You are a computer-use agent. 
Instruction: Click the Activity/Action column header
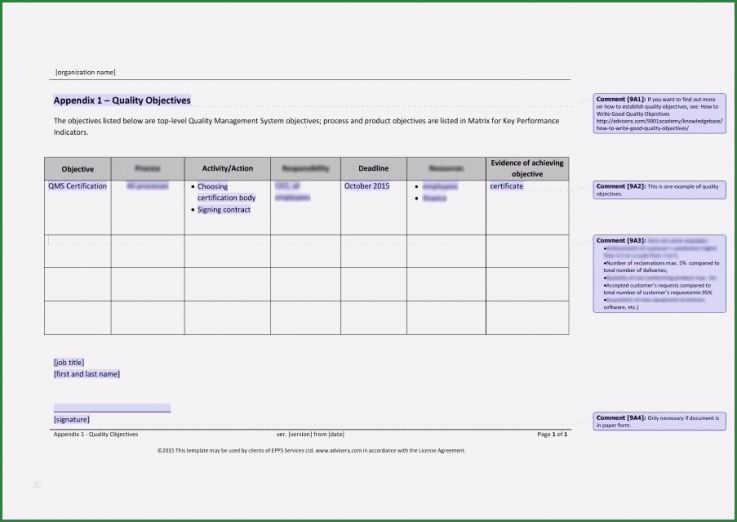[227, 169]
